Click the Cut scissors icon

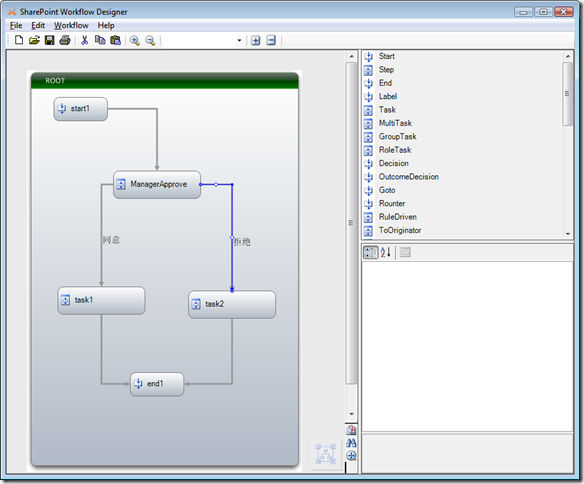click(85, 40)
